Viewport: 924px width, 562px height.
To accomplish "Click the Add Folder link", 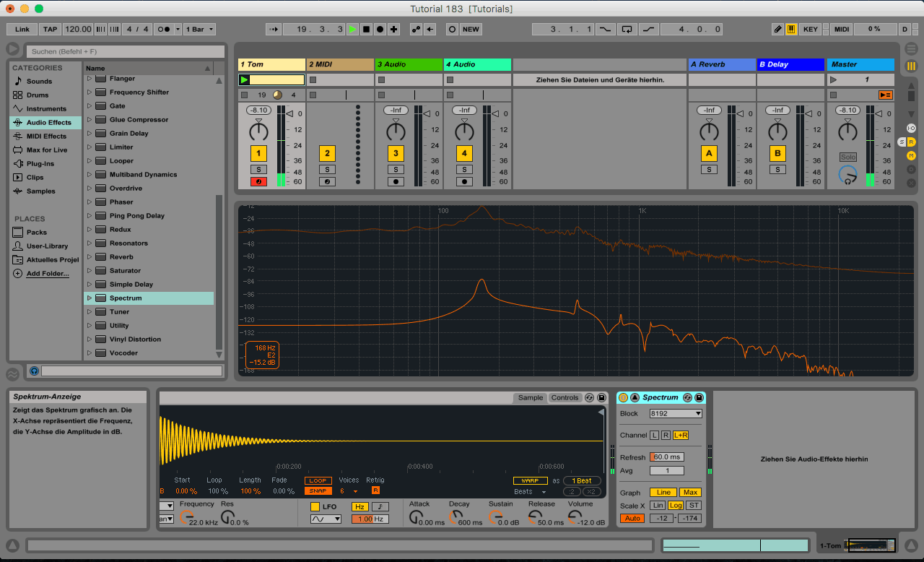I will pos(48,274).
